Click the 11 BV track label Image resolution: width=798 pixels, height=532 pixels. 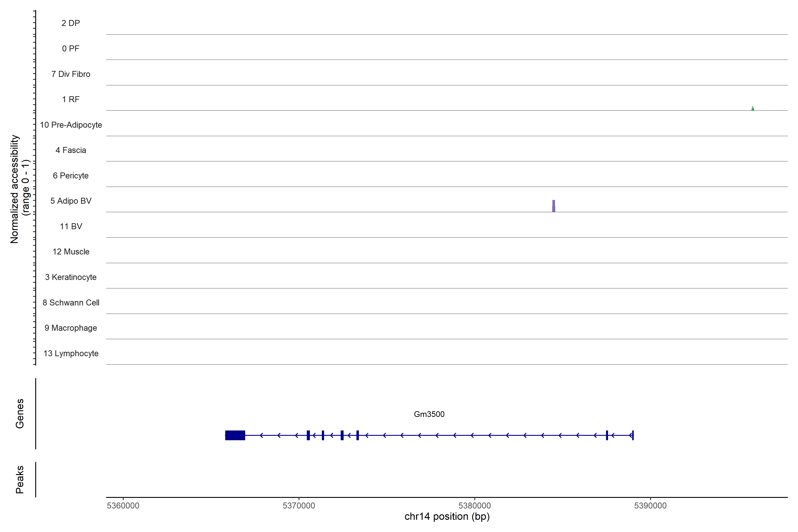(x=70, y=226)
